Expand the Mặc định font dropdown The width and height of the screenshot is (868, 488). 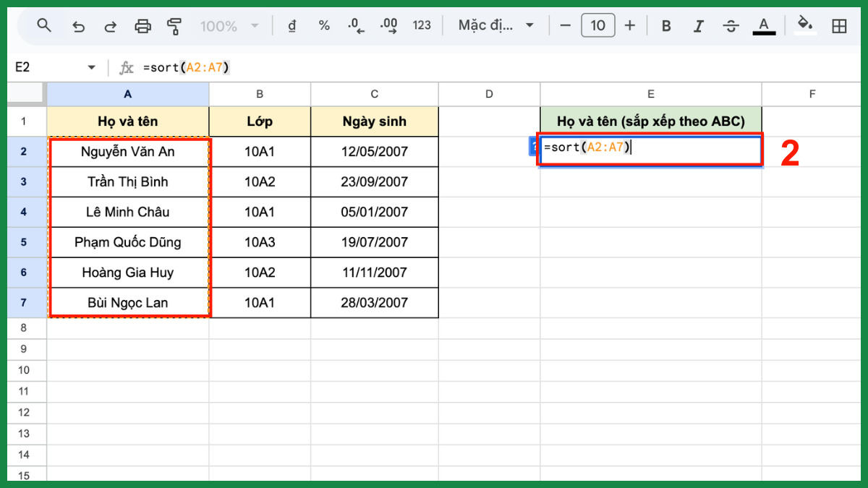coord(496,26)
